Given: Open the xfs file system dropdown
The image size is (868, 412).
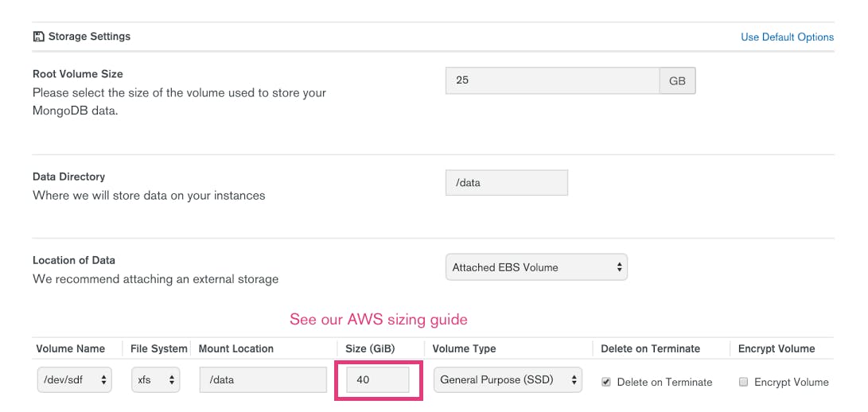Looking at the screenshot, I should coord(156,380).
